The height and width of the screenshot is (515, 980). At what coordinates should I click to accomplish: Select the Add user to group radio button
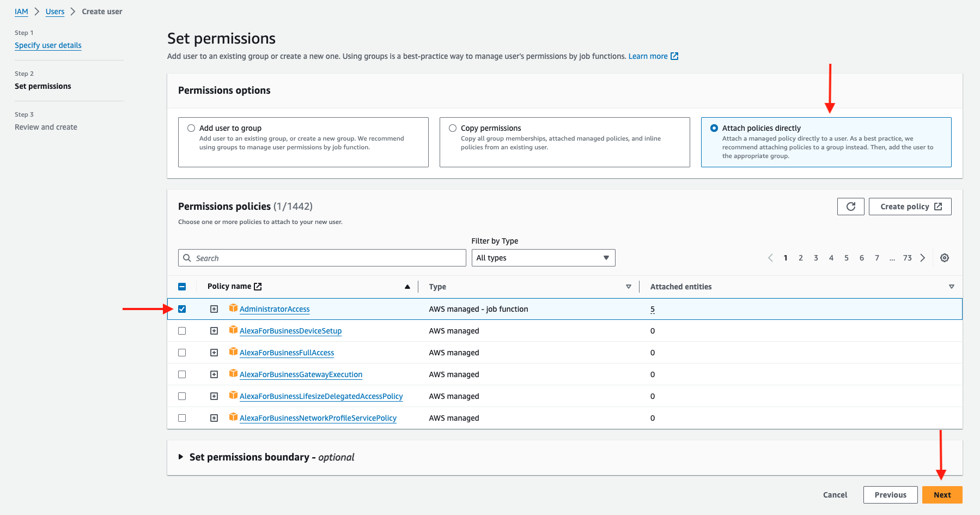click(191, 128)
